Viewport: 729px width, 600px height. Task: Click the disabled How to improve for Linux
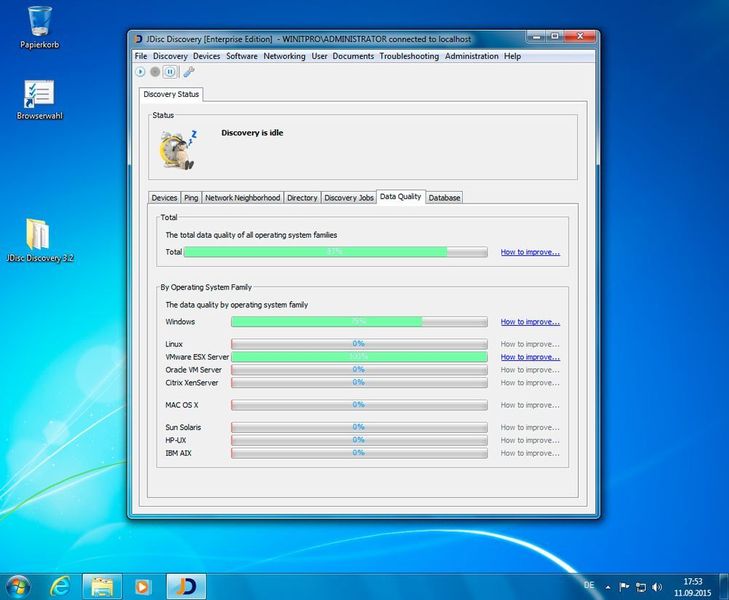tap(530, 344)
